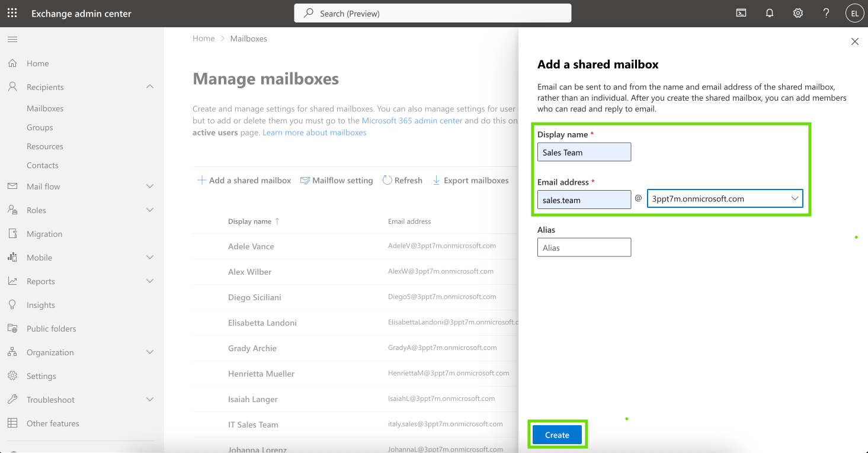Open the Mailflow setting option

337,180
